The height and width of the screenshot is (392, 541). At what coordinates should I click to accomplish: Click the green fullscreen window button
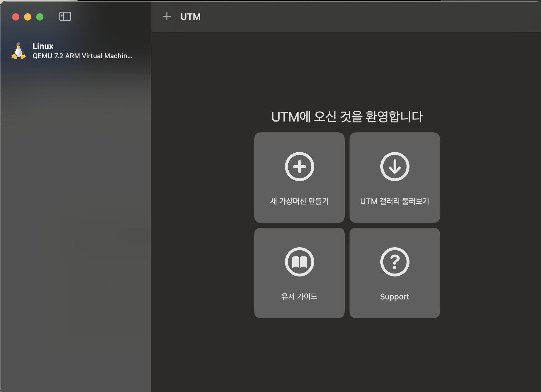pyautogui.click(x=40, y=17)
